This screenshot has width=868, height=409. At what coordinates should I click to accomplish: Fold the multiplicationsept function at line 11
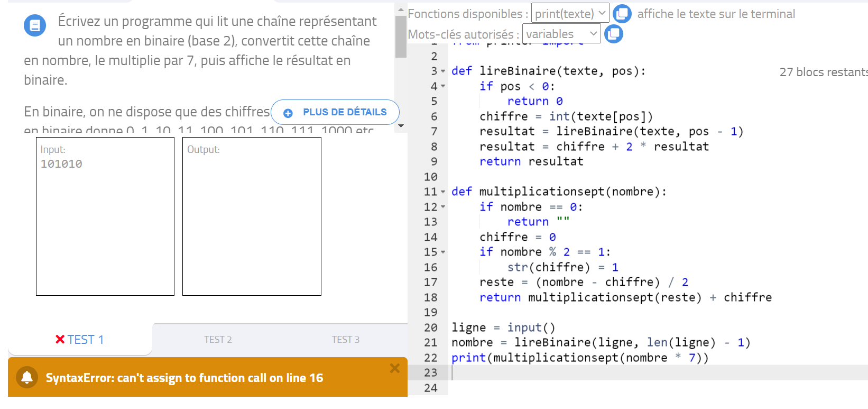(x=443, y=192)
